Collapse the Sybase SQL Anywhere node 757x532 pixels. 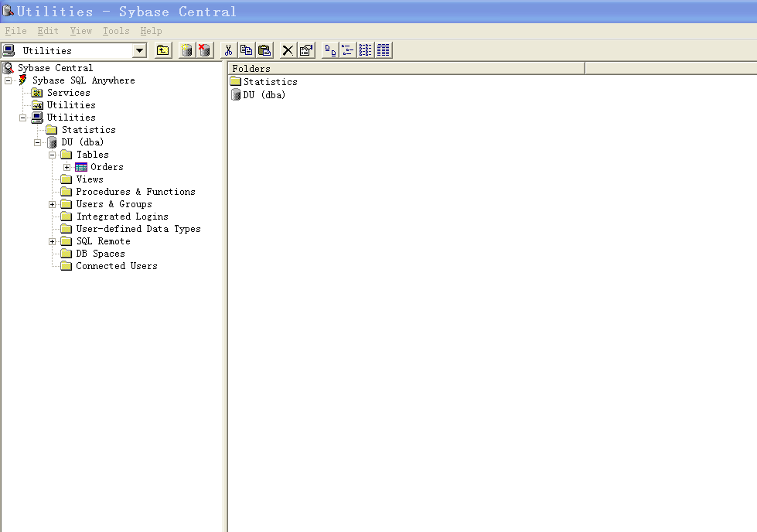[x=9, y=80]
